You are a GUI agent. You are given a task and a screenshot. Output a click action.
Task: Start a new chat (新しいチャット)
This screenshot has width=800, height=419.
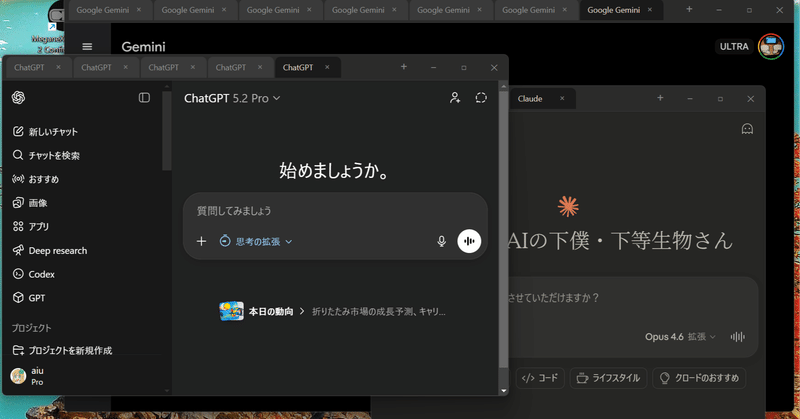(45, 132)
